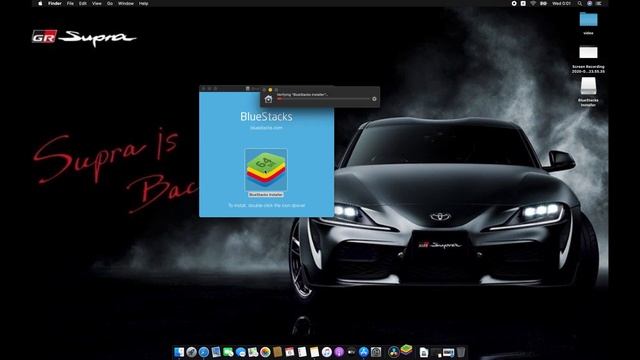This screenshot has height=360, width=640.
Task: Select the BlueStacks Installer file label
Action: (x=266, y=195)
